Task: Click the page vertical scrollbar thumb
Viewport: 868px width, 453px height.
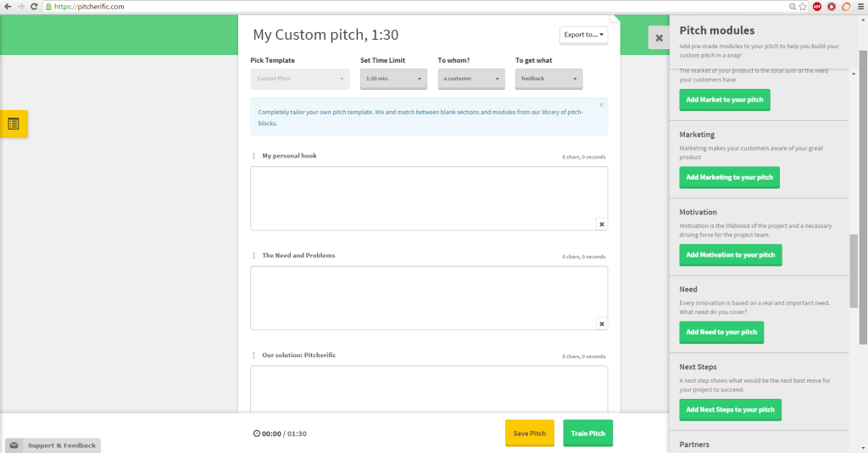Action: [x=863, y=197]
